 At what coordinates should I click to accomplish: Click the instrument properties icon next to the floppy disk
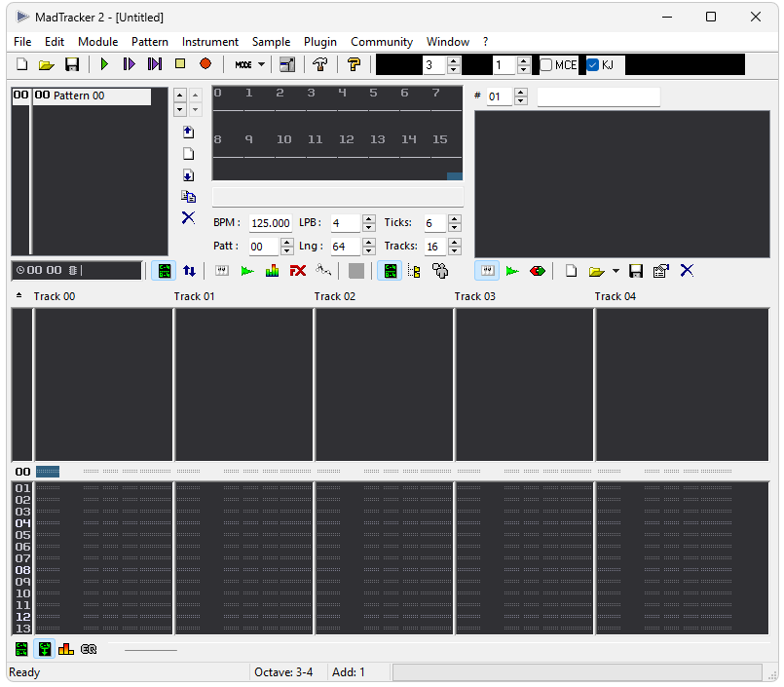661,271
